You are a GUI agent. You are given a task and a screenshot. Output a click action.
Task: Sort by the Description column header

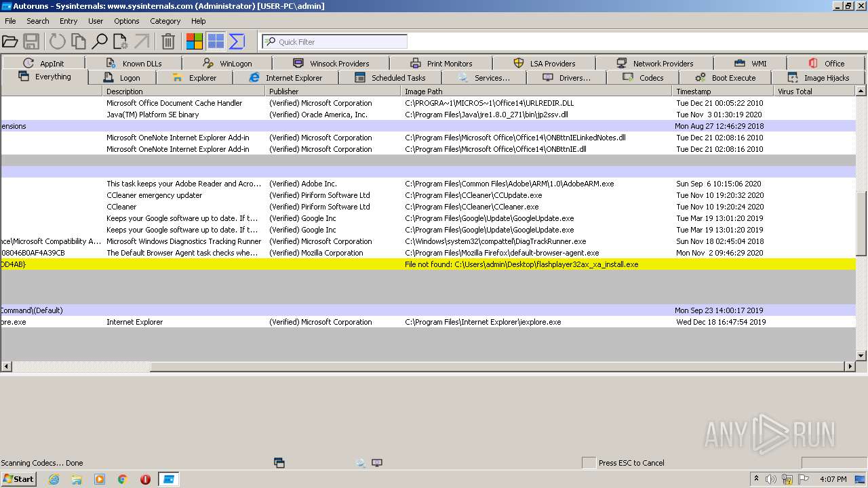[x=184, y=91]
